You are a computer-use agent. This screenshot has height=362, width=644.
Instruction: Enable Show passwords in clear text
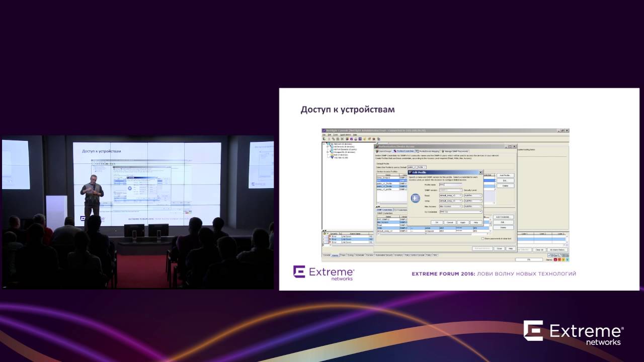[x=482, y=238]
